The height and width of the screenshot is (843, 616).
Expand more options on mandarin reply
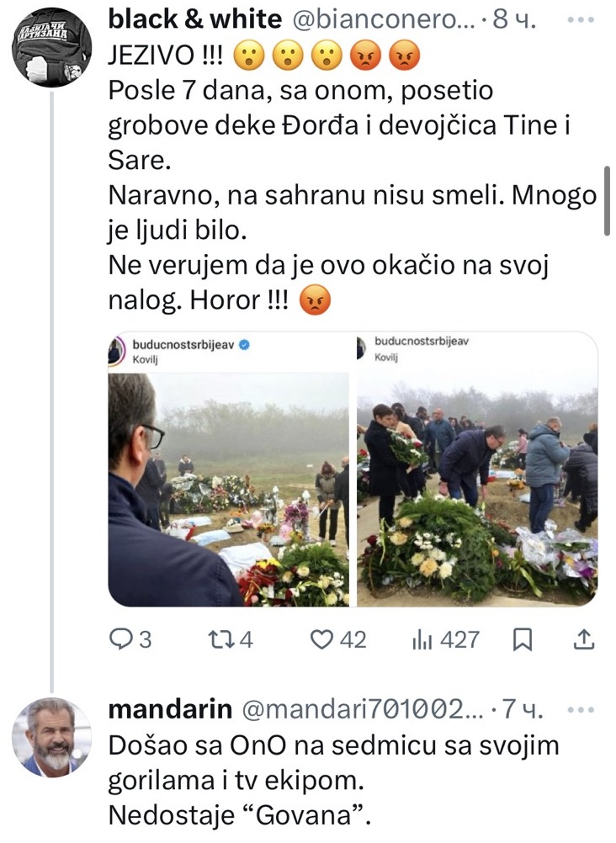(581, 710)
